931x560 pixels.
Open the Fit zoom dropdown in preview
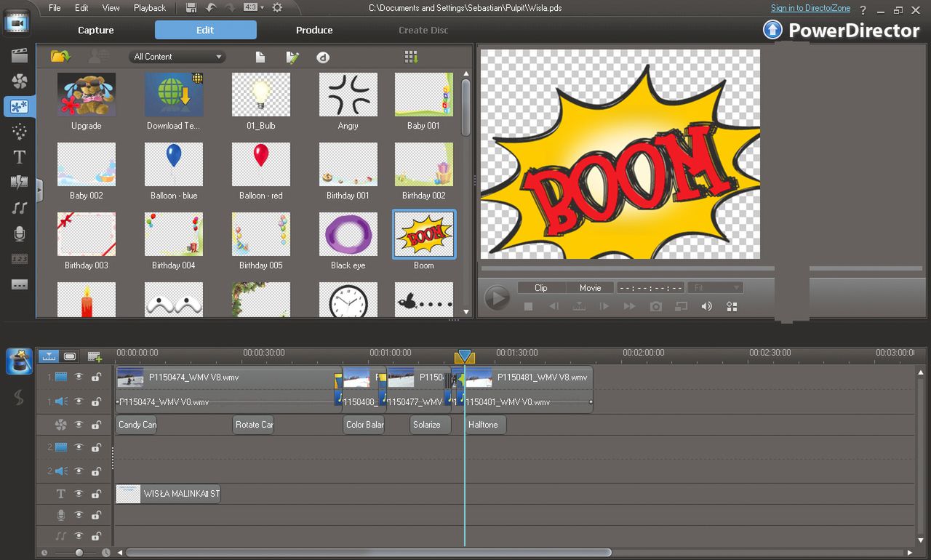tap(715, 288)
